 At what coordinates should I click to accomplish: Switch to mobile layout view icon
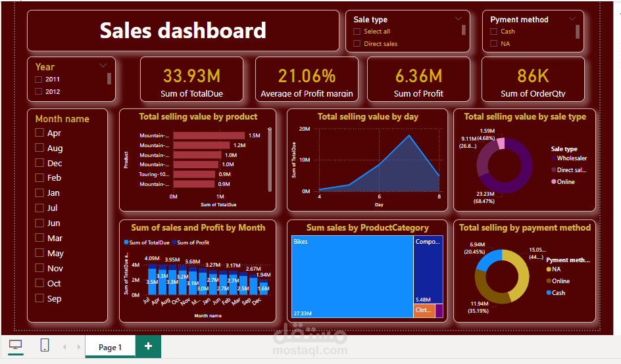click(45, 345)
